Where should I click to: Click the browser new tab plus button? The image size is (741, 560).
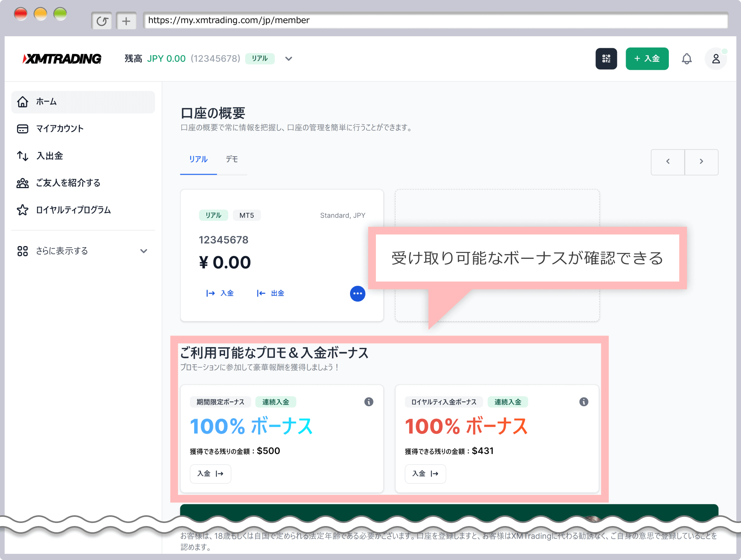tap(126, 21)
